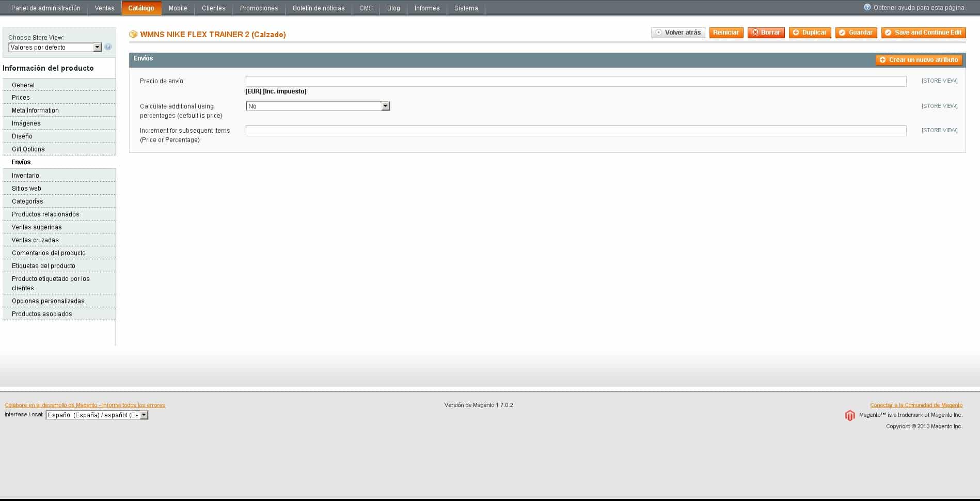Create a new attribute with Crear un nuevo atributo
The width and height of the screenshot is (980, 501).
[x=919, y=60]
